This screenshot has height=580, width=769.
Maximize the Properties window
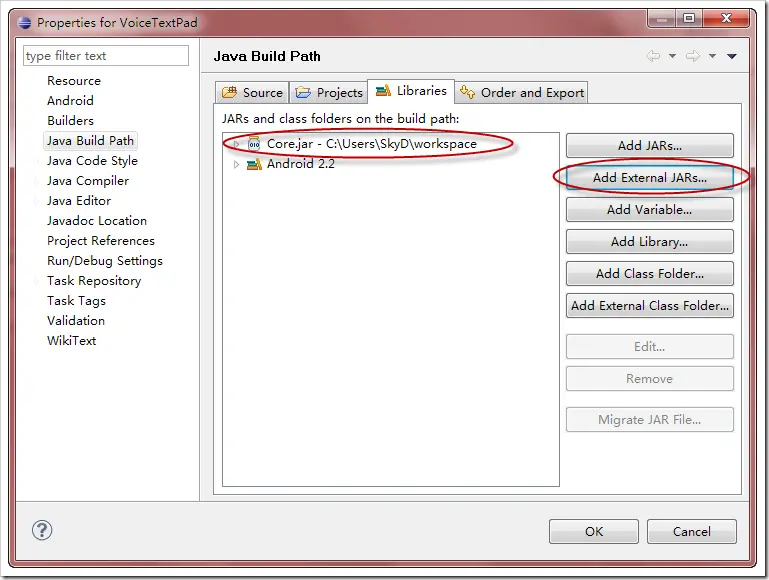(x=689, y=19)
